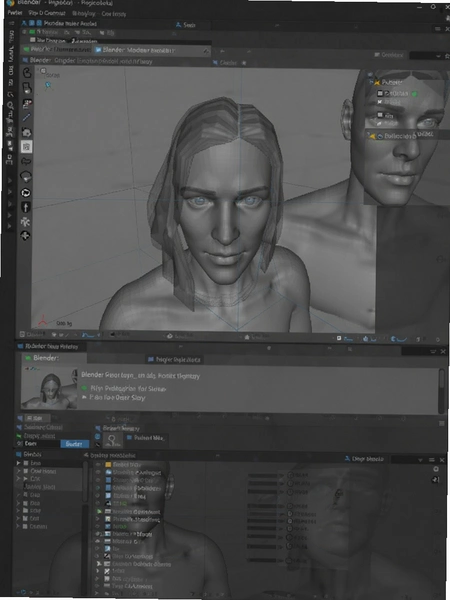The height and width of the screenshot is (600, 450).
Task: Open the dropdown arrow next to 'Creoleasl'
Action: click(x=438, y=56)
